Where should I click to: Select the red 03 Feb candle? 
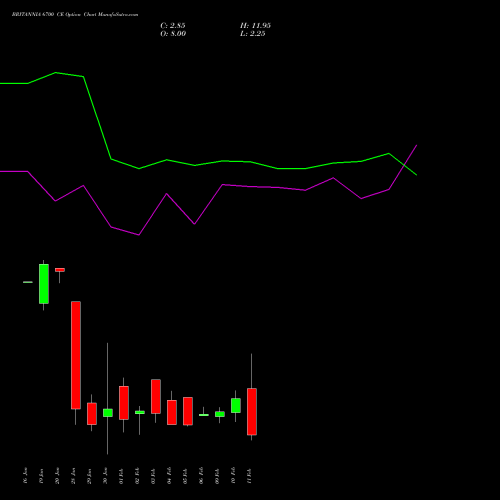(156, 396)
